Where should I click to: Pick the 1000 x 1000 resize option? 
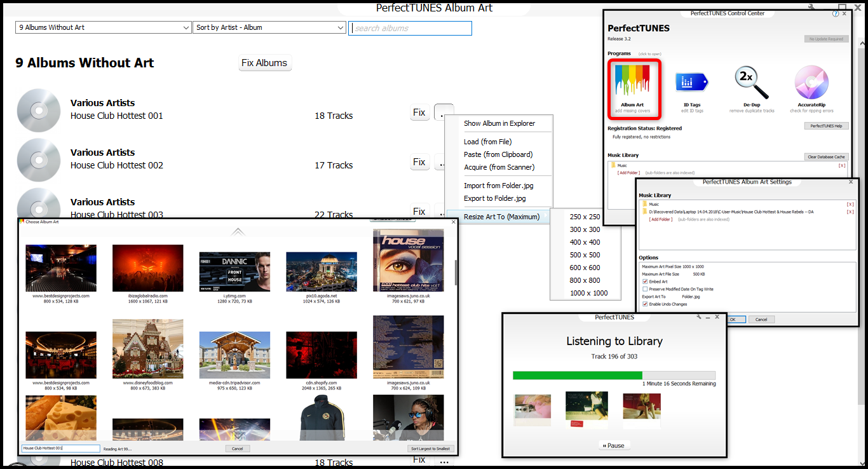coord(588,293)
